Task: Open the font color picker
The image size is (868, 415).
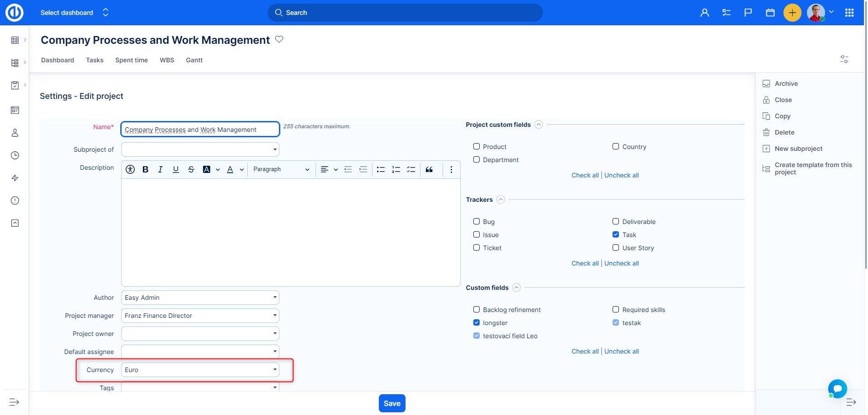Action: 230,169
